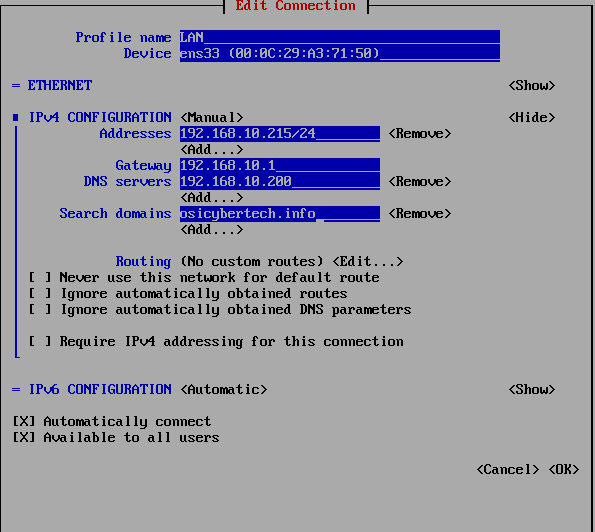Viewport: 595px width, 532px height.
Task: Uncheck Automatically connect
Action: [112, 422]
